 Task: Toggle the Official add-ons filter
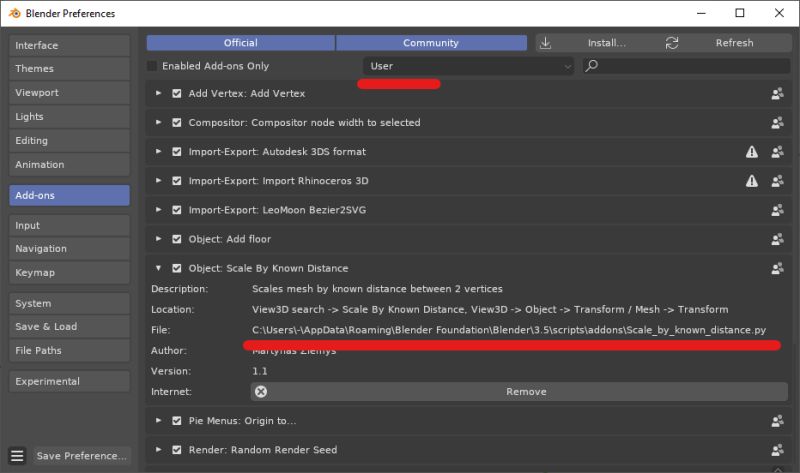pyautogui.click(x=241, y=43)
